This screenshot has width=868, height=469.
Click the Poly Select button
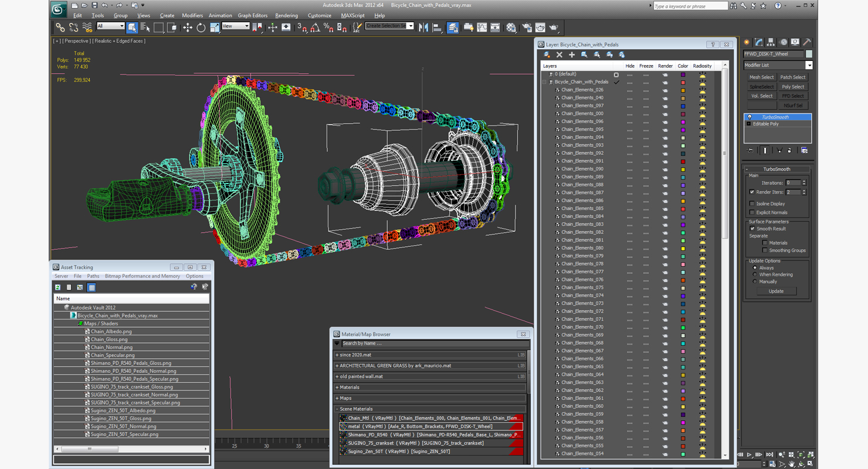[793, 87]
